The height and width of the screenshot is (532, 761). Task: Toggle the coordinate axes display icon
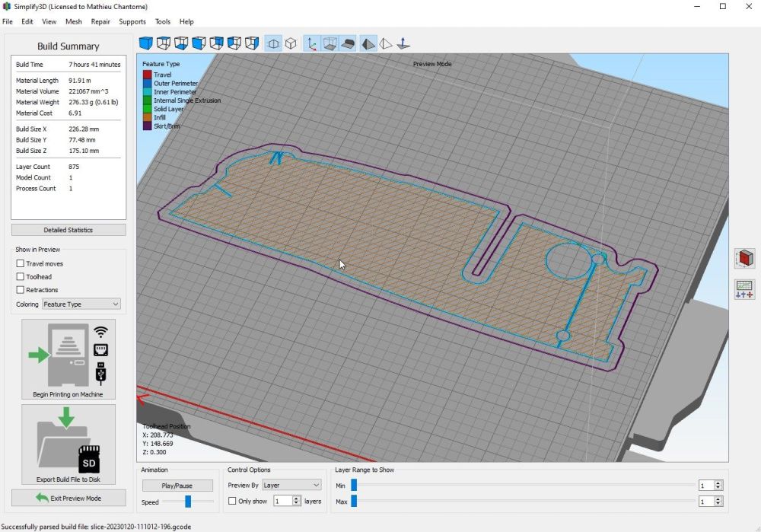pyautogui.click(x=312, y=43)
